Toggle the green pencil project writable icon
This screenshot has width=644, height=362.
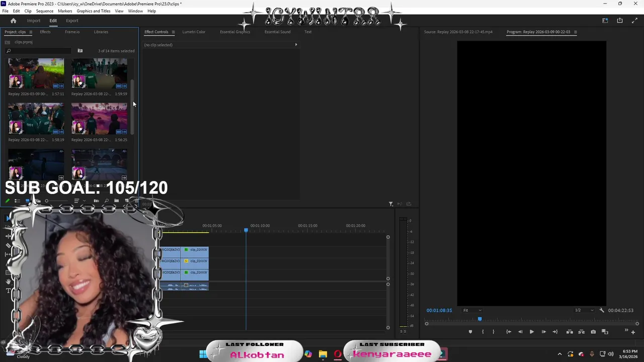[7, 201]
